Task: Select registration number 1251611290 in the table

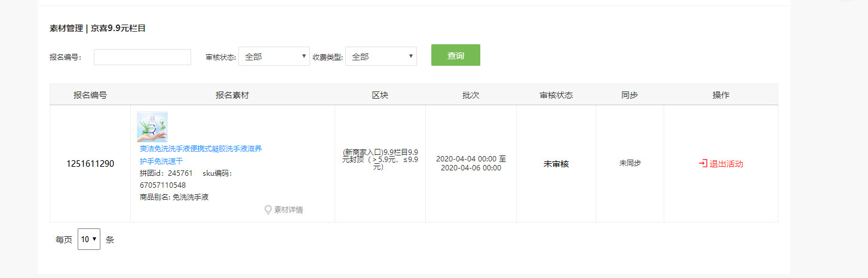Action: tap(90, 164)
